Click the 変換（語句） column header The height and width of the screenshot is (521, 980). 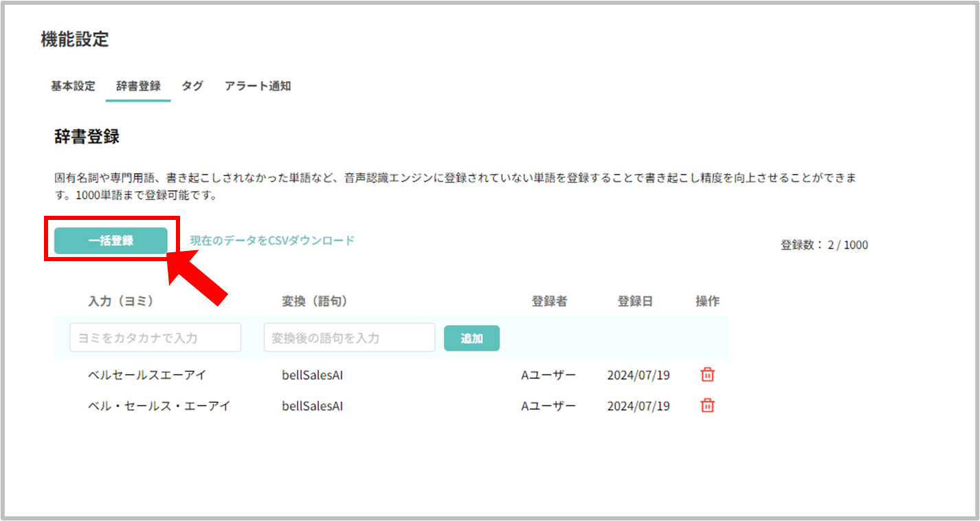point(315,301)
